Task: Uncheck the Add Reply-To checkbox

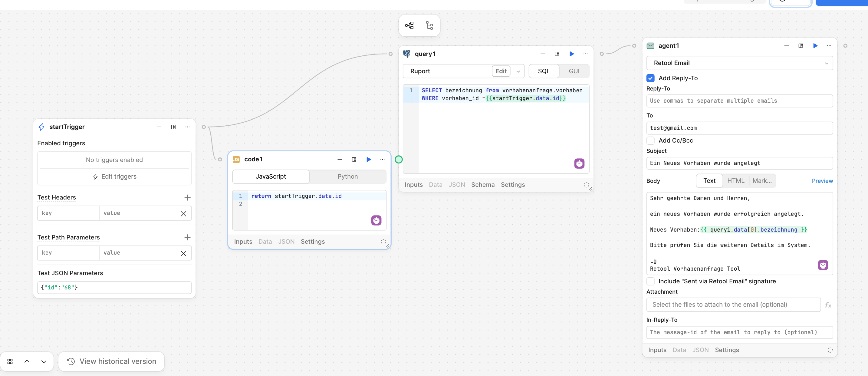Action: pos(650,78)
